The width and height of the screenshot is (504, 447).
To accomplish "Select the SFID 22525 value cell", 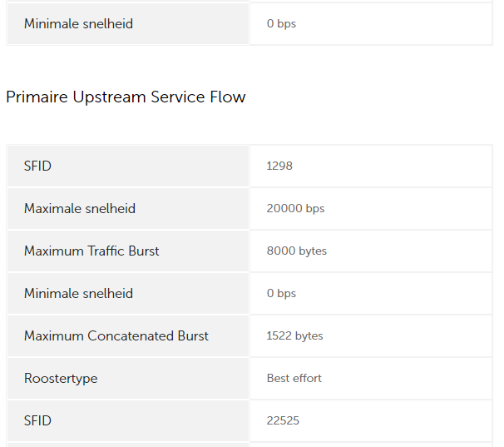I will (371, 420).
